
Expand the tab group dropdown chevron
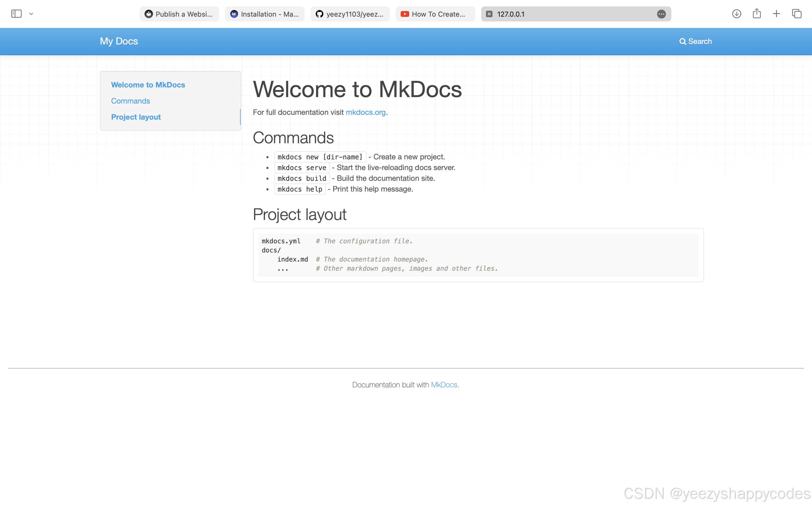pos(31,14)
